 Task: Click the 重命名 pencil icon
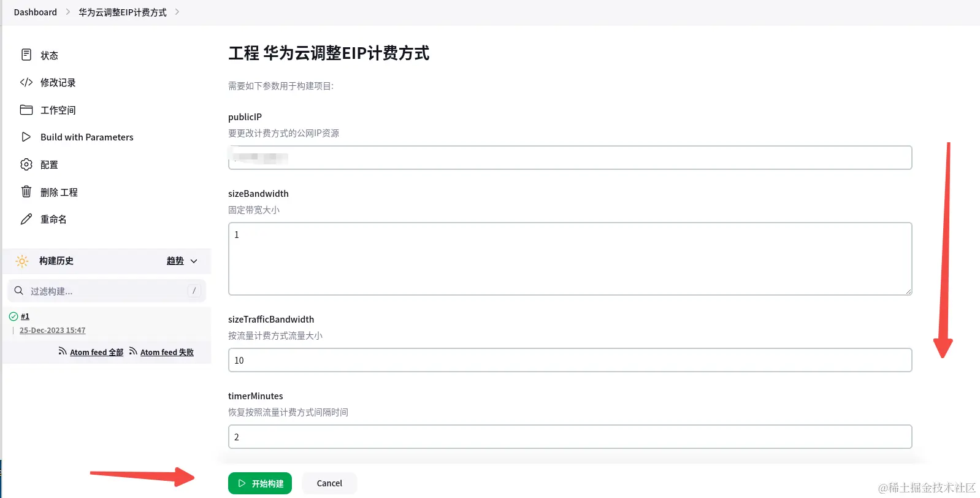26,219
